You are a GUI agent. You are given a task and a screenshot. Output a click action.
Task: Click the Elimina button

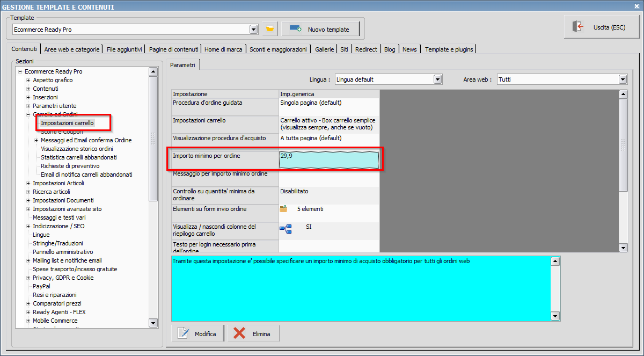click(253, 333)
